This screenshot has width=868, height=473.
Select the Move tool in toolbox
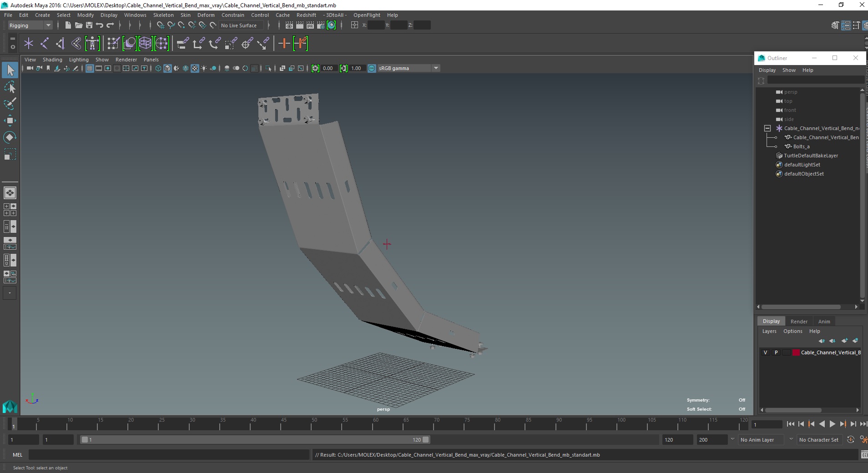(x=10, y=121)
